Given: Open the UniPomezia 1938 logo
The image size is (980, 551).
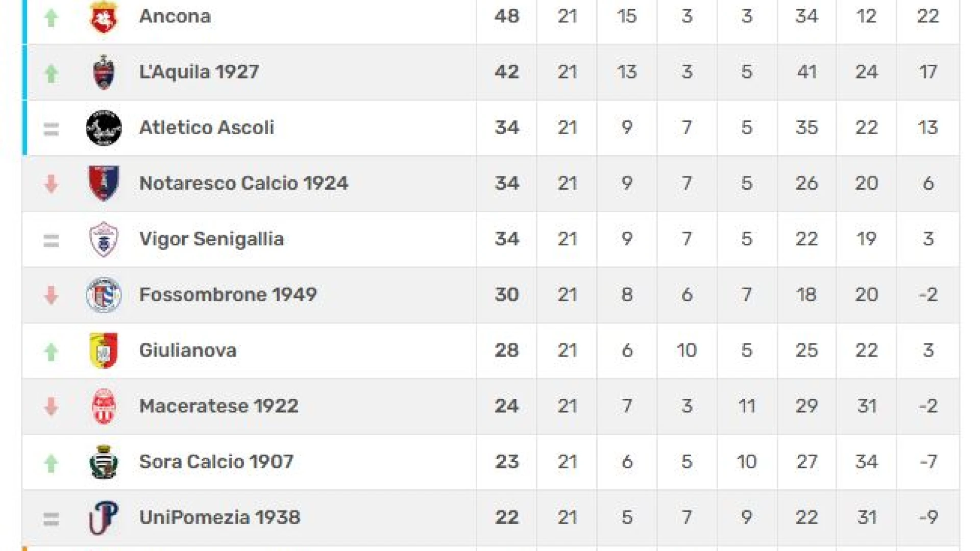Looking at the screenshot, I should 104,517.
